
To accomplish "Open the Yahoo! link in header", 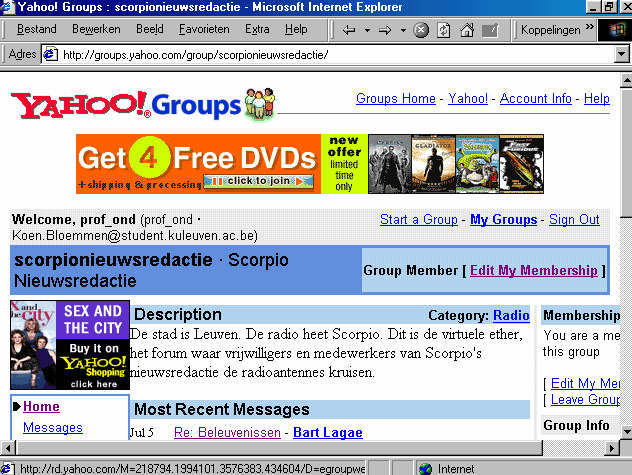I will point(468,98).
